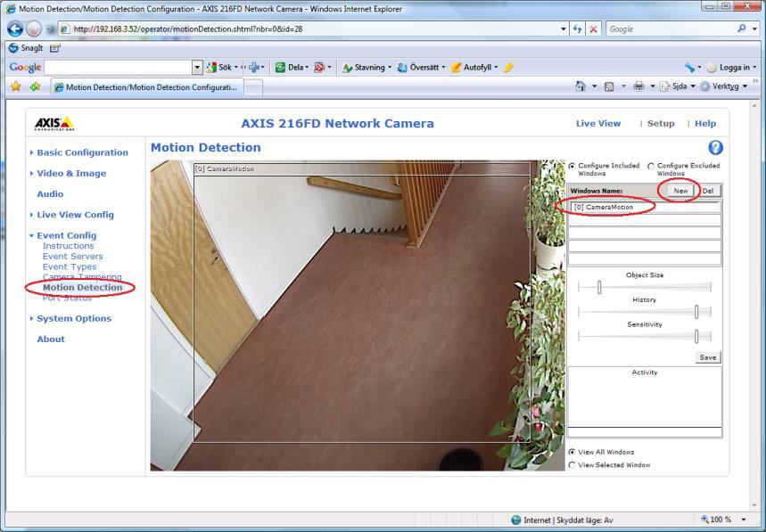766x532 pixels.
Task: Click the New window button
Action: (x=680, y=191)
